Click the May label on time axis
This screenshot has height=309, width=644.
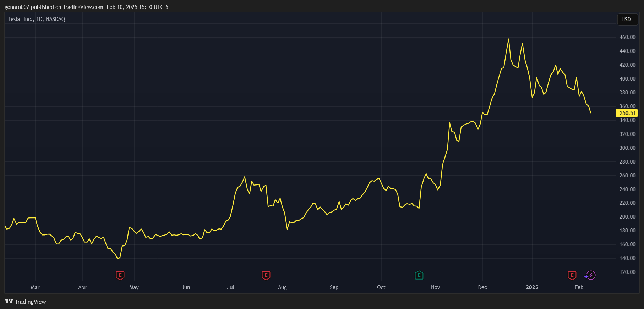pos(134,287)
